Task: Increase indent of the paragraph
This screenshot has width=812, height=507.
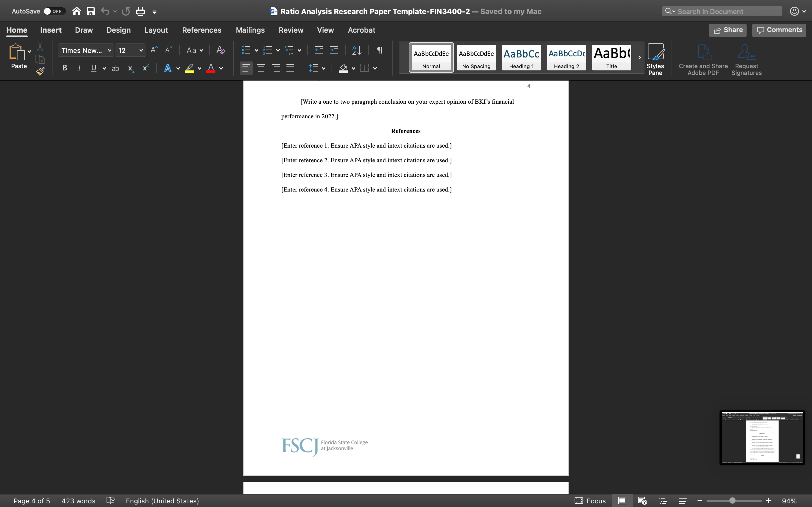Action: [x=334, y=50]
